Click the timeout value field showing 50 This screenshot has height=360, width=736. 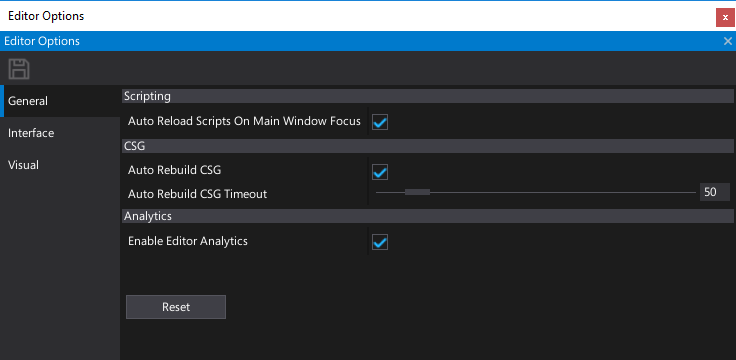point(714,192)
